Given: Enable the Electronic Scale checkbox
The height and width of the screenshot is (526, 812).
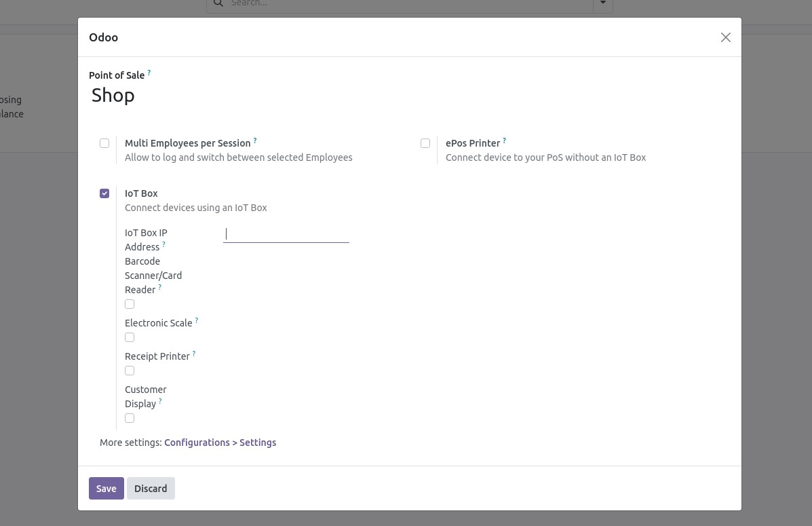Looking at the screenshot, I should click(x=130, y=337).
